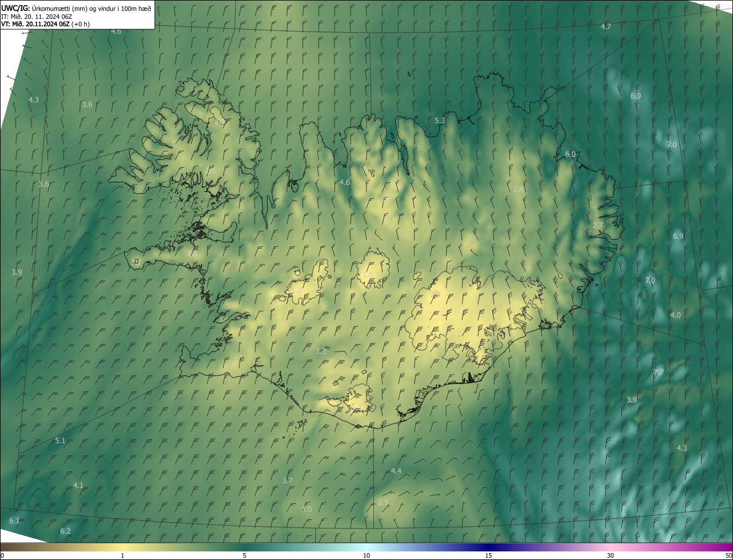Viewport: 733px width, 560px height.
Task: Click the 'IT: Mið. 20. 11. 2024 06Z' line
Action: tap(37, 16)
